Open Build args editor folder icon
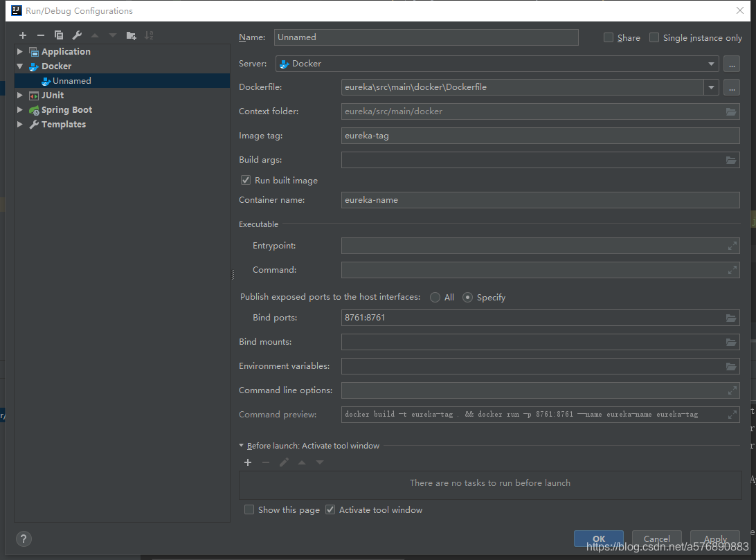Image resolution: width=756 pixels, height=560 pixels. (731, 160)
